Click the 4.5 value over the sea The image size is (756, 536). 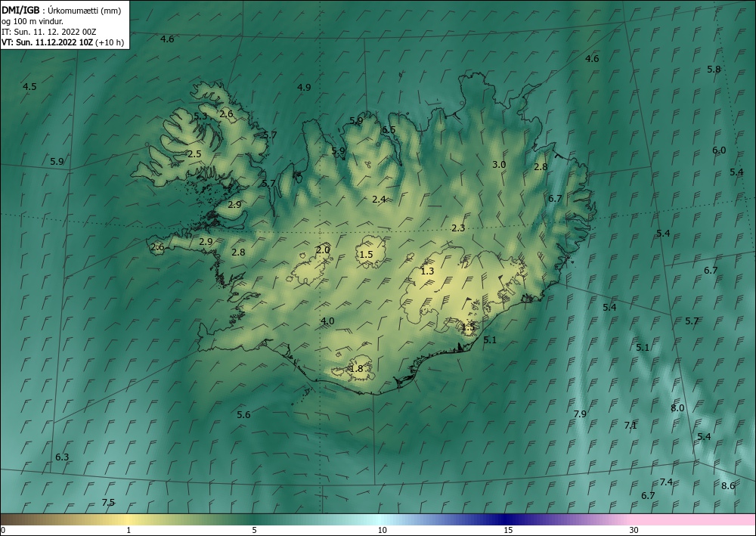tap(29, 87)
